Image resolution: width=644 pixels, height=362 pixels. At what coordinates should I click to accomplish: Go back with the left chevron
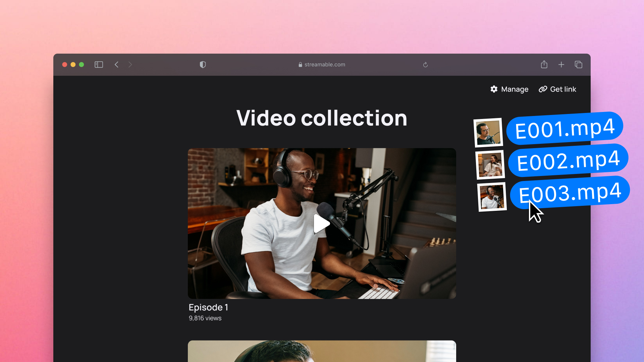[x=116, y=65]
